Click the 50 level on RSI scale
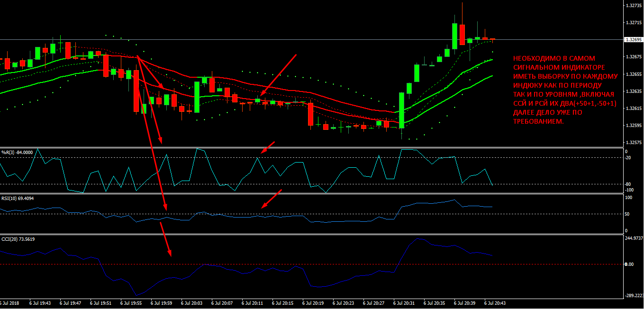This screenshot has width=644, height=309. click(627, 214)
